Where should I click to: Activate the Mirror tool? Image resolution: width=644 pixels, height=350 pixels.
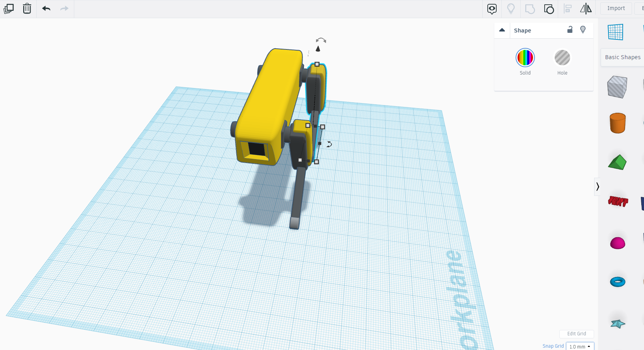tap(586, 8)
